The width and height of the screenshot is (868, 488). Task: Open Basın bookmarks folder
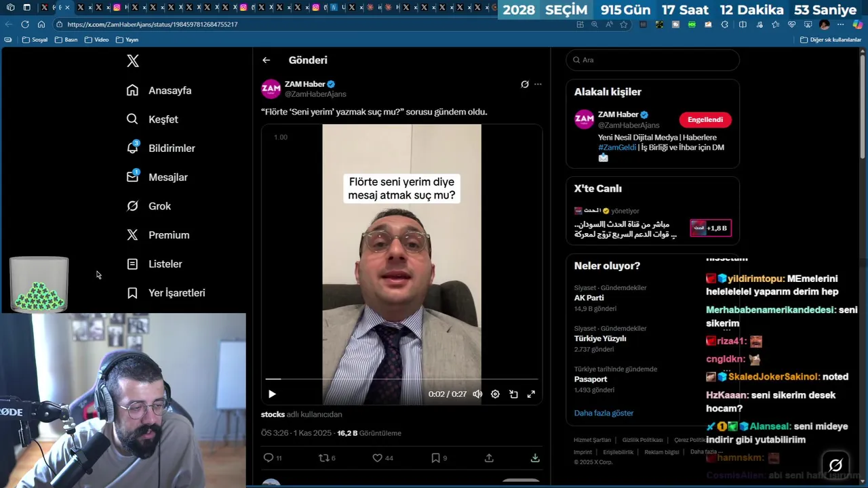click(66, 40)
